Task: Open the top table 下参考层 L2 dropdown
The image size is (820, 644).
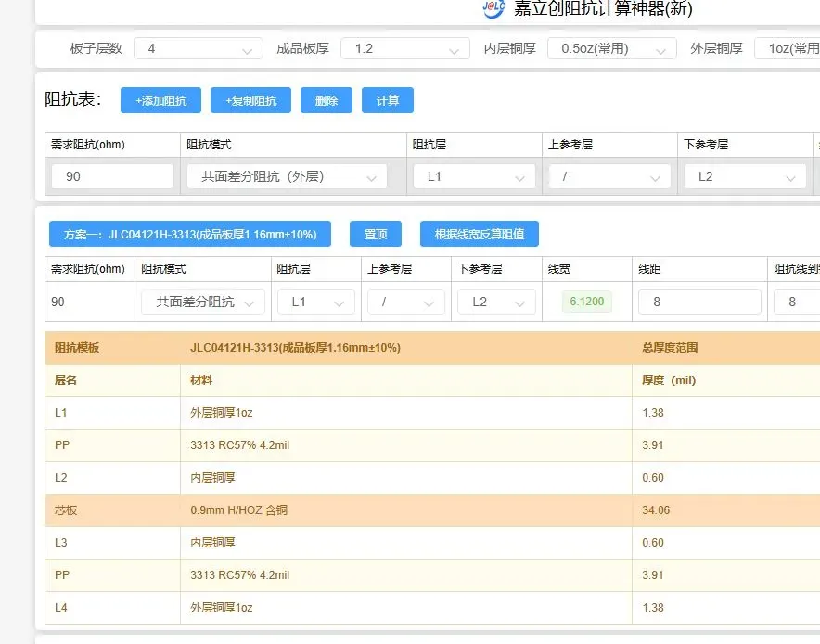Action: pos(745,176)
